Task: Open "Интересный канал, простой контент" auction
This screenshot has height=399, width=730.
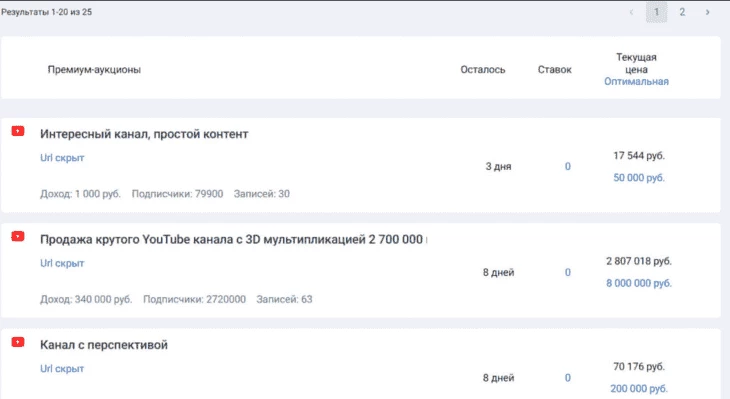Action: (144, 134)
